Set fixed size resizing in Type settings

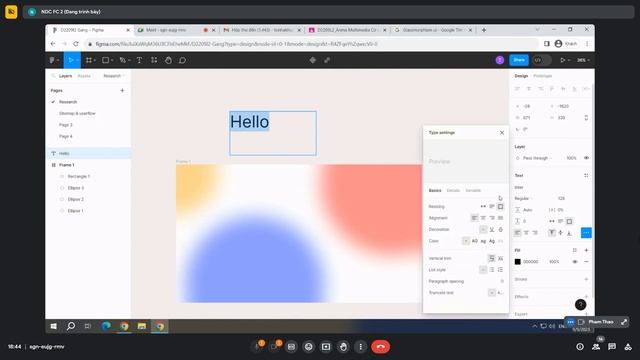coord(500,207)
